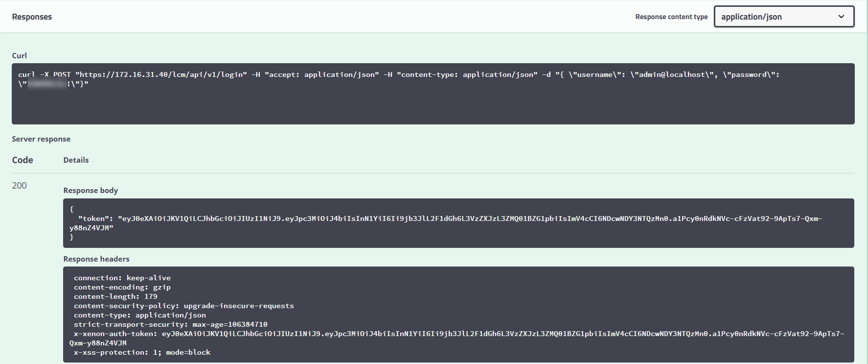
Task: Click the Server response heading
Action: 41,139
